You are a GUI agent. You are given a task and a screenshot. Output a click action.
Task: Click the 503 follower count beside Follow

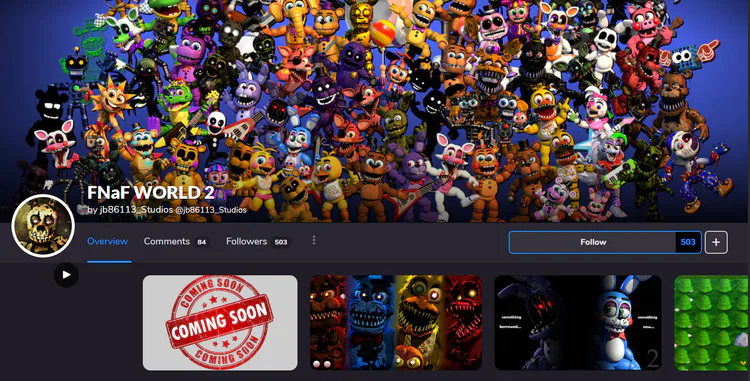(688, 242)
